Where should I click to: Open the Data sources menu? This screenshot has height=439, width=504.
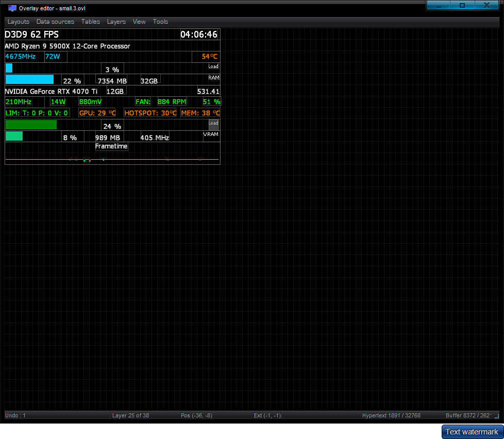tap(55, 22)
